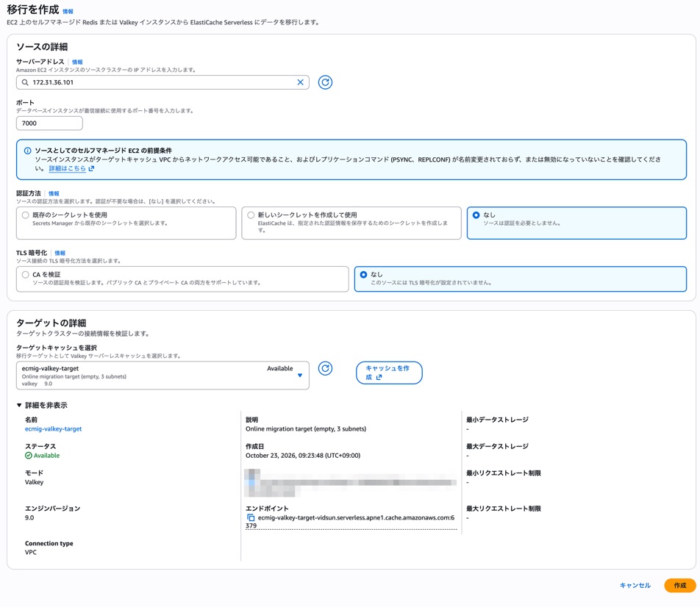Open 情報 link next to サーバーアドレス
Screen dimensions: 700x607
77,62
